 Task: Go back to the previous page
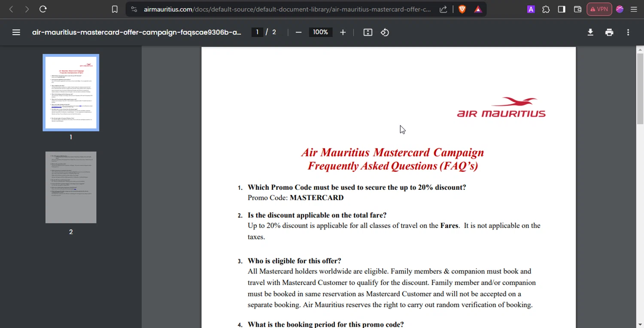[11, 9]
